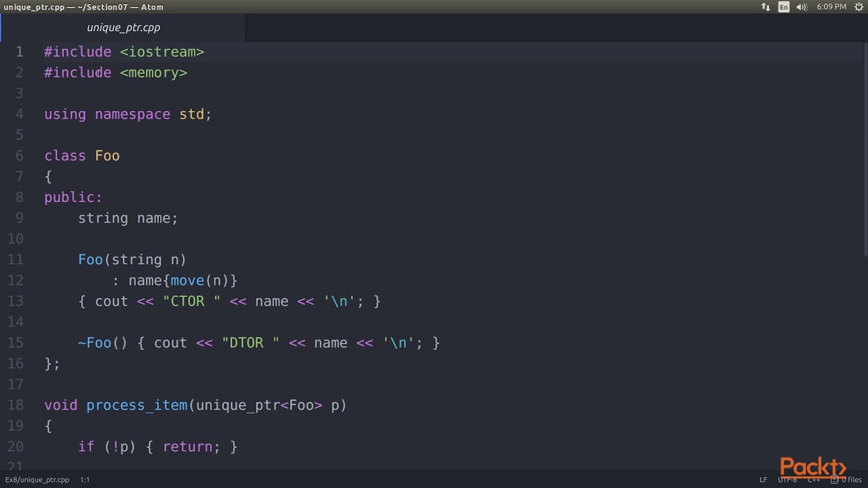Open the sound volume indicator icon

point(802,7)
